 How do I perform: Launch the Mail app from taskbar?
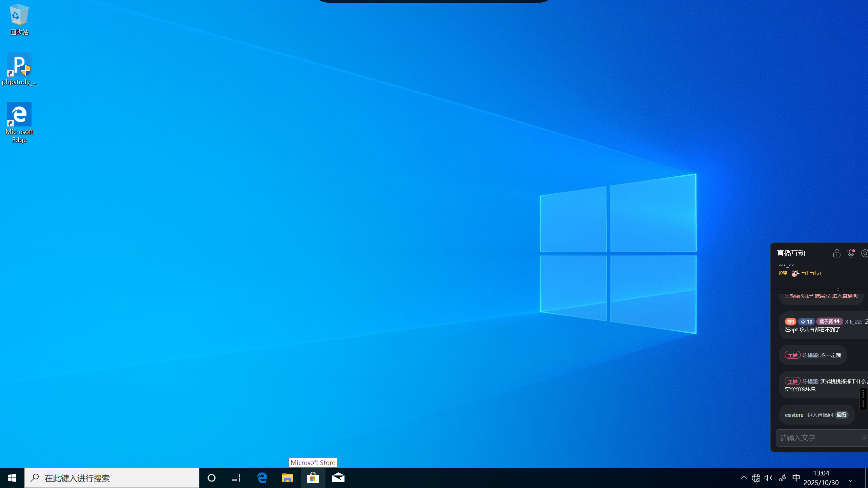[x=338, y=478]
